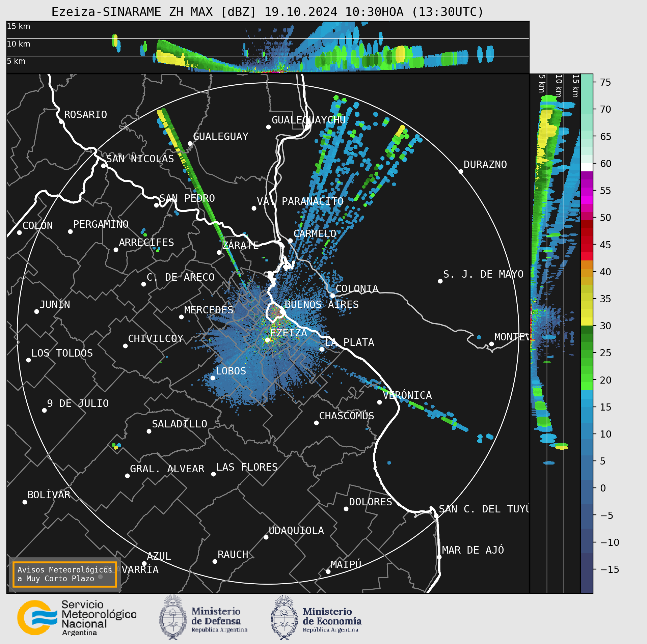Click the 15 km label in top cross-section
The width and height of the screenshot is (647, 644).
(19, 26)
